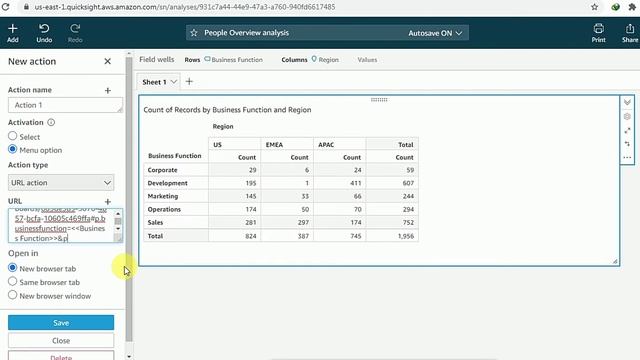The width and height of the screenshot is (640, 360).
Task: Add a new sheet with plus icon
Action: [x=189, y=81]
